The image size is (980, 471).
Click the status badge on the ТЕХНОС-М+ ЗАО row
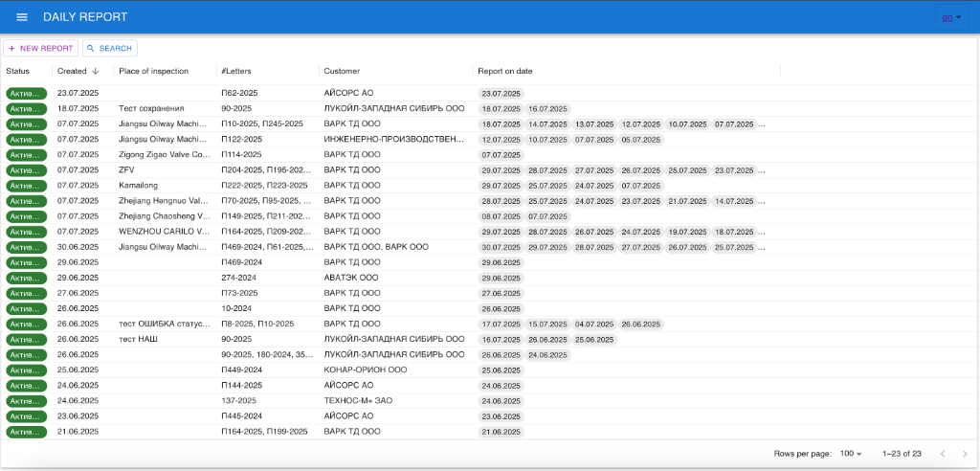point(26,401)
